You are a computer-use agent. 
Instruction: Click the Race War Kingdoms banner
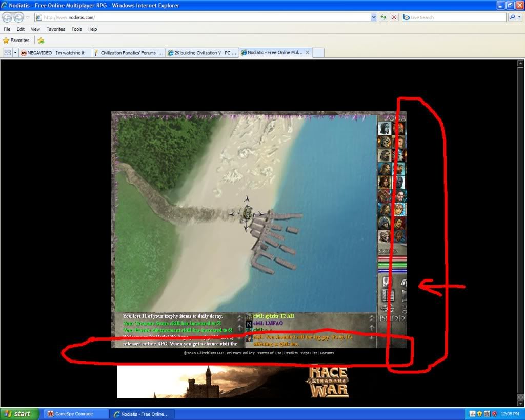click(233, 382)
